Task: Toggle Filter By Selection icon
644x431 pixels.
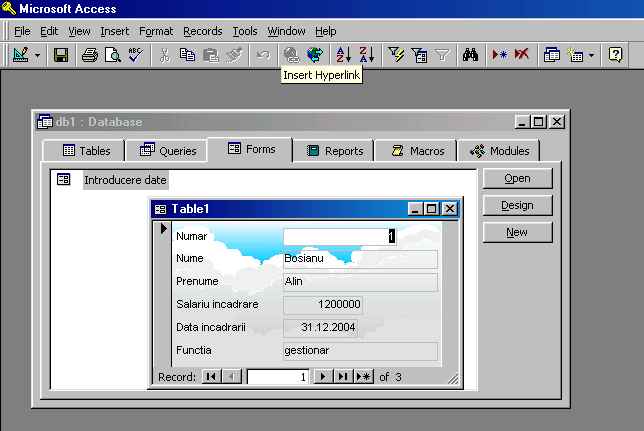Action: pos(396,56)
